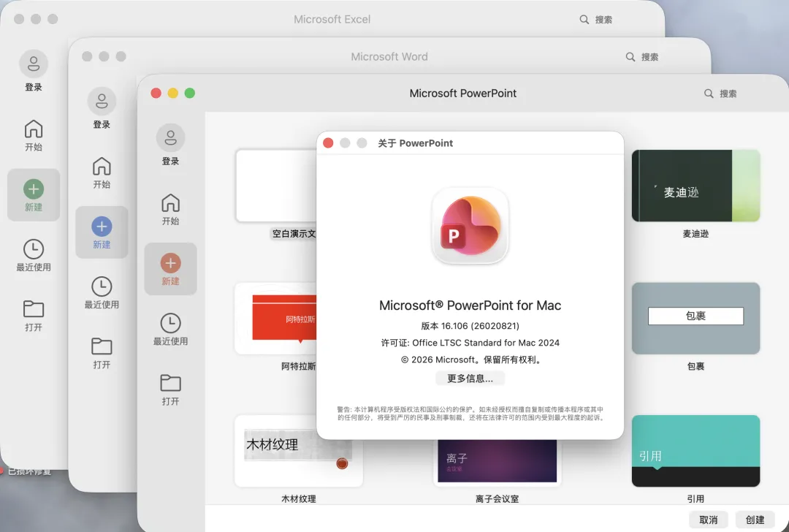Click the Word sign-in avatar icon
Screen dimensions: 789x532
pos(102,101)
